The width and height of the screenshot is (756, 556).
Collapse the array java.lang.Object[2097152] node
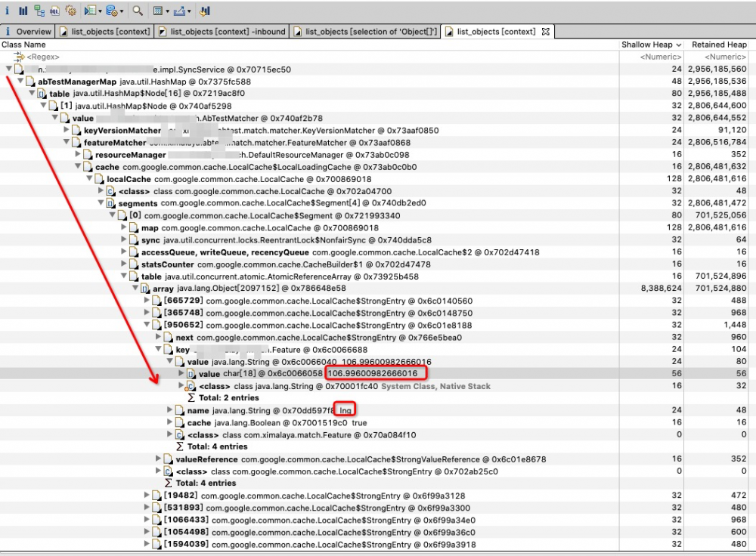[135, 288]
